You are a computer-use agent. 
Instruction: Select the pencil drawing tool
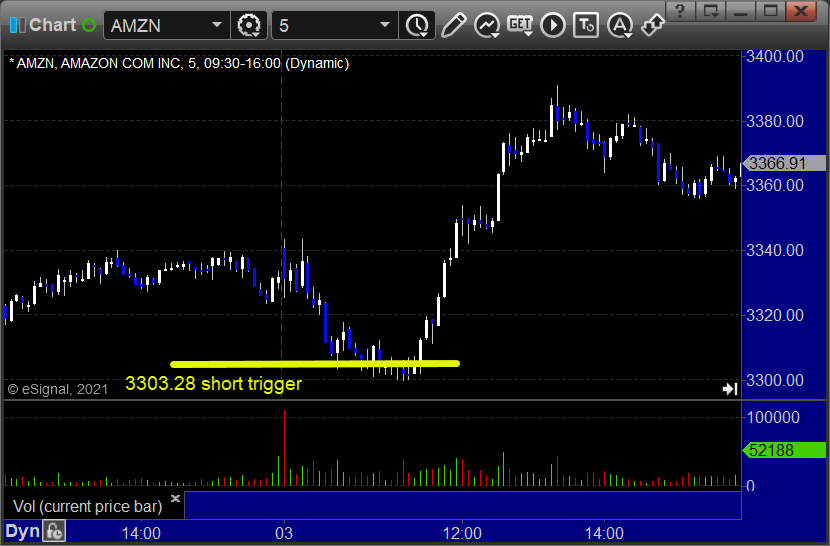454,25
